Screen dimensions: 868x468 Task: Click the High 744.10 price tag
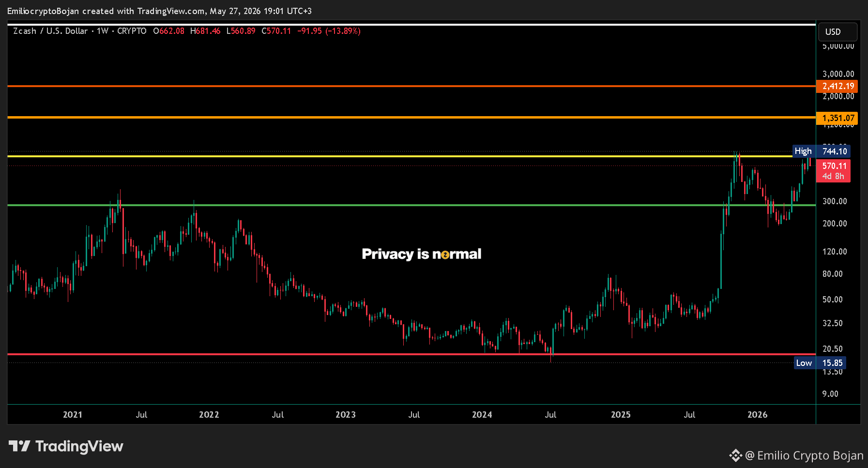[821, 151]
